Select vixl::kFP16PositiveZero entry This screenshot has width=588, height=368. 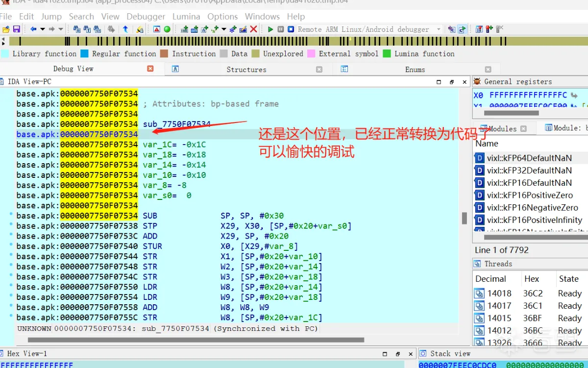(x=529, y=195)
